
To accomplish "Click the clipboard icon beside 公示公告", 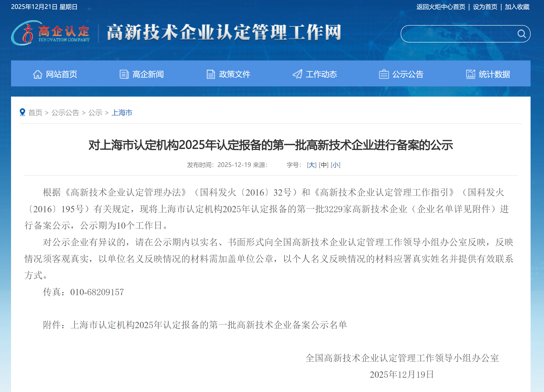I will pos(384,74).
